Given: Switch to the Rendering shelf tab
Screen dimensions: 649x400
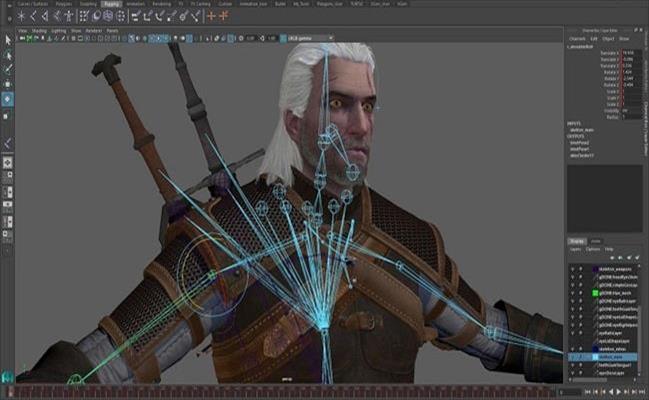Looking at the screenshot, I should (161, 4).
